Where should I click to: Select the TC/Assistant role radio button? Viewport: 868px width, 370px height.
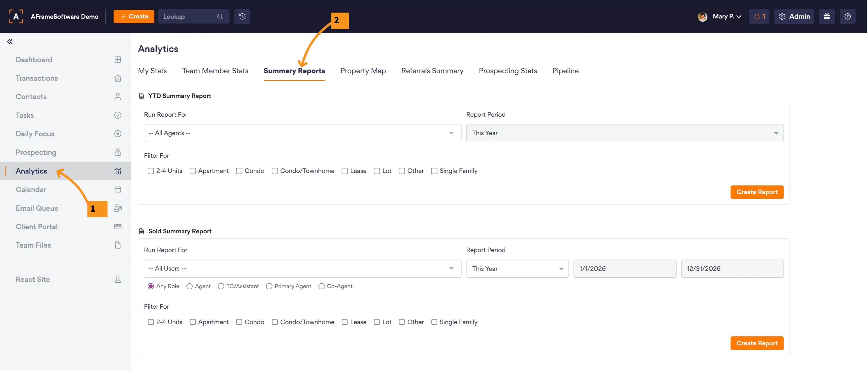pos(221,286)
